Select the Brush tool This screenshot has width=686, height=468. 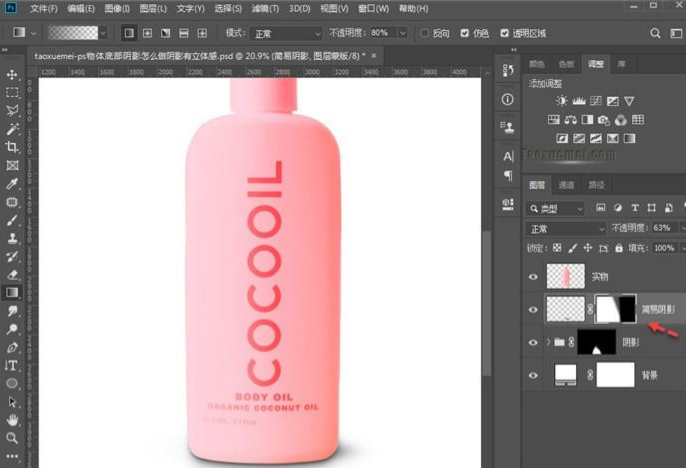pos(12,220)
